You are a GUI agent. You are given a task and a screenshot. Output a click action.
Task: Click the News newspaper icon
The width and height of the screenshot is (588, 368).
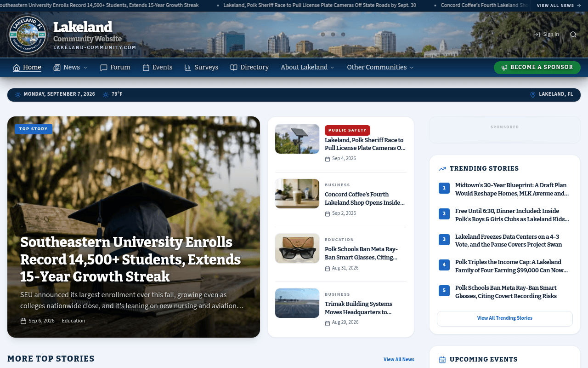click(57, 68)
